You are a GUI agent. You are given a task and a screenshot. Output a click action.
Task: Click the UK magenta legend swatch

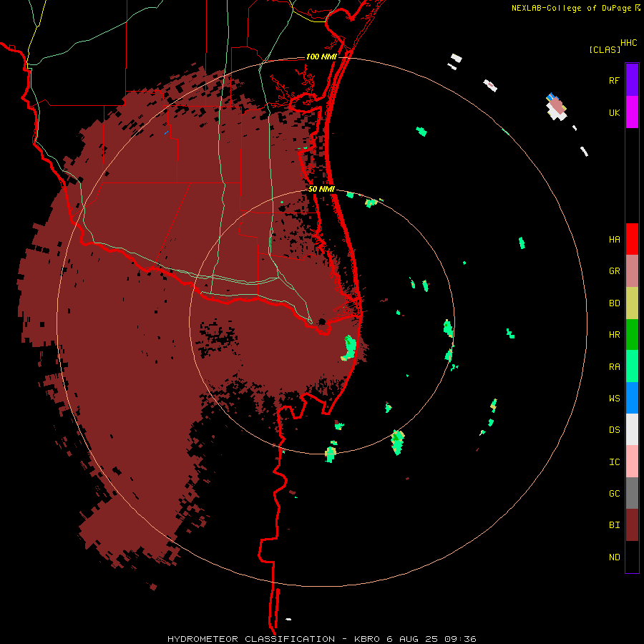[632, 112]
